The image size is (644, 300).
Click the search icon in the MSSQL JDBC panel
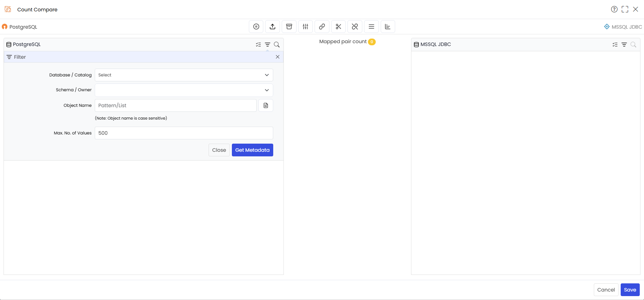pos(633,45)
